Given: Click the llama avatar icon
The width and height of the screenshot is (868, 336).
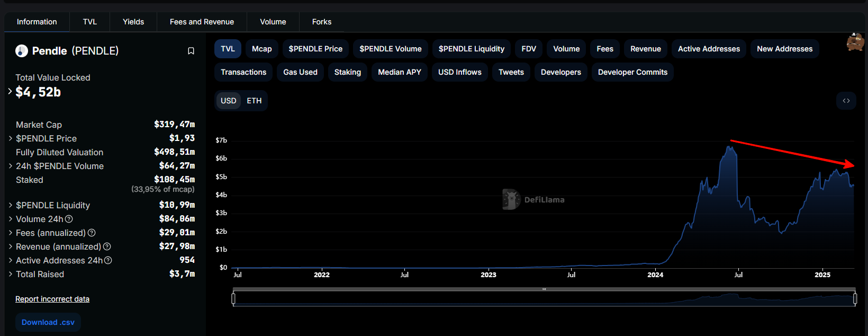Looking at the screenshot, I should (x=855, y=42).
